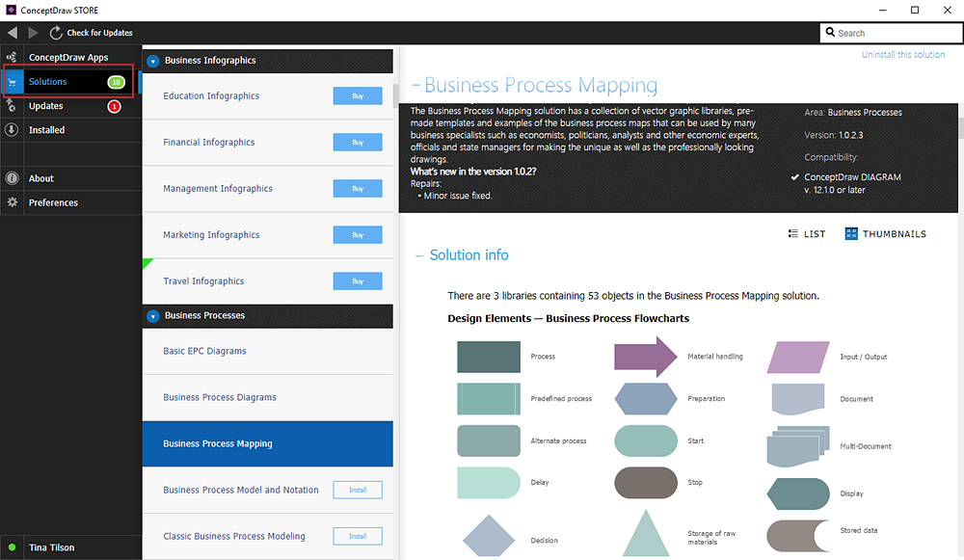Click the Updates sidebar icon
The image size is (964, 560).
pos(12,106)
